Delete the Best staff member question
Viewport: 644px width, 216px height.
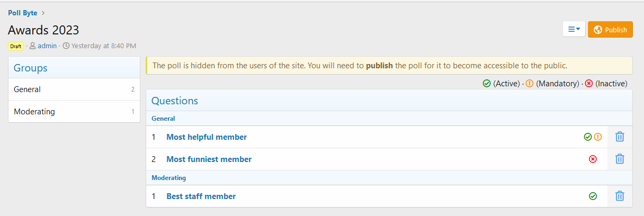coord(620,196)
